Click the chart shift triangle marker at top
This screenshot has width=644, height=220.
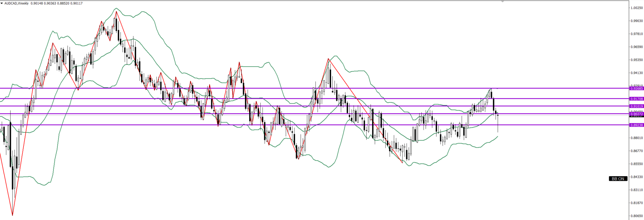click(x=503, y=2)
